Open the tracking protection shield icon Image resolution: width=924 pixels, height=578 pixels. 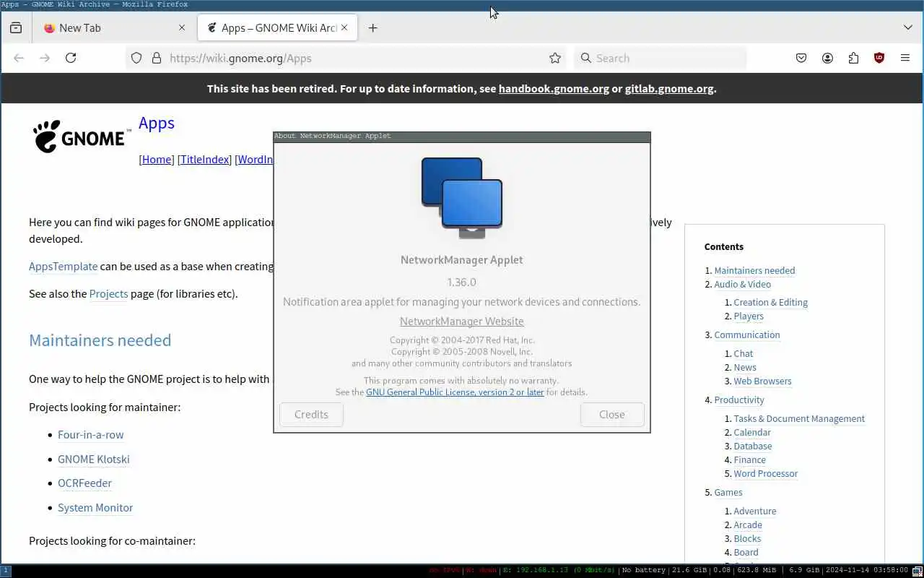(x=136, y=58)
